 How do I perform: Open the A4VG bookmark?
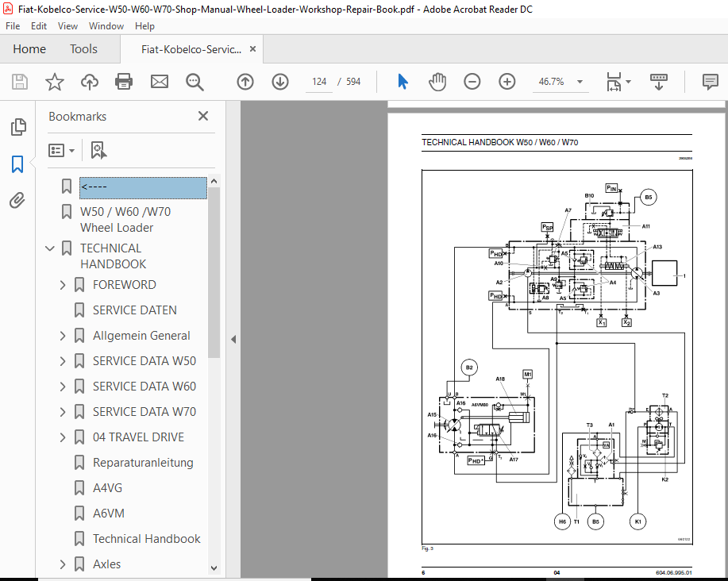(107, 488)
